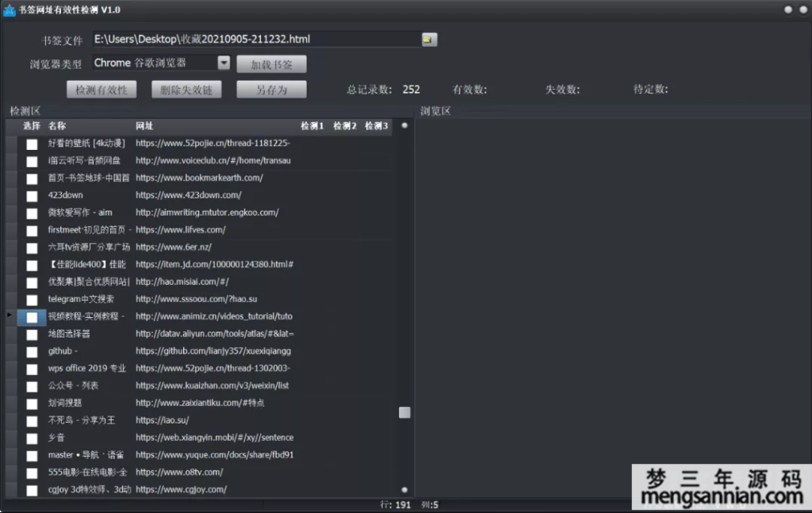
Task: Tick checkbox for voiceclub.cn row
Action: tap(32, 161)
